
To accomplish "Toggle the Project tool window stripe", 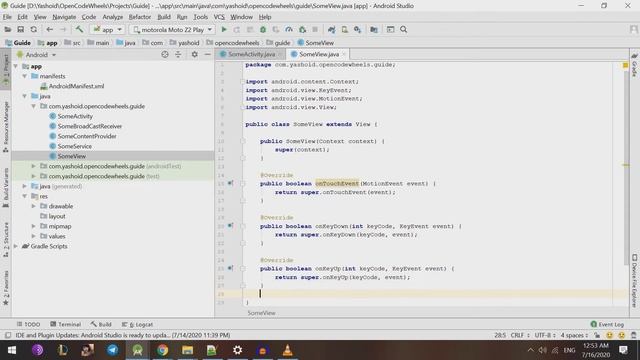I will point(6,69).
